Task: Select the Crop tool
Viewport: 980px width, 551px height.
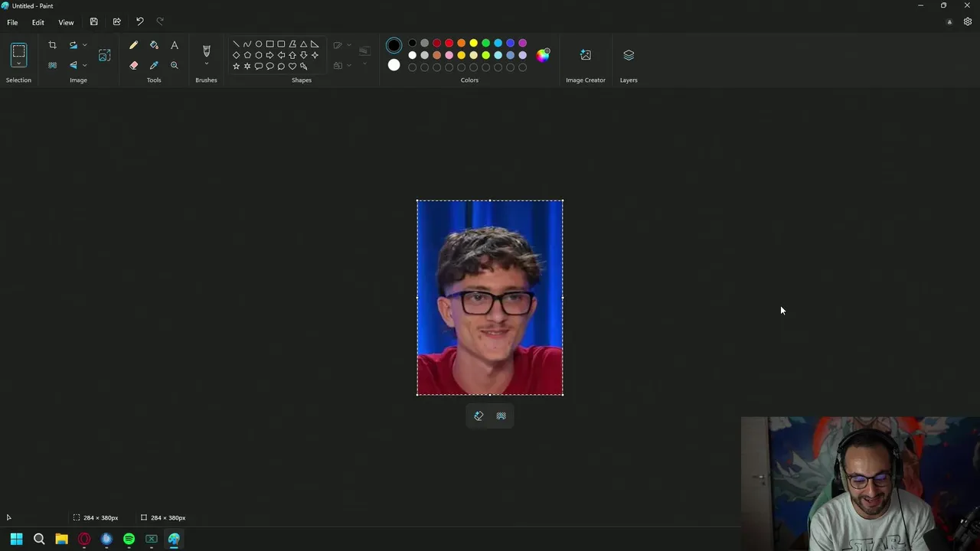Action: pos(52,45)
